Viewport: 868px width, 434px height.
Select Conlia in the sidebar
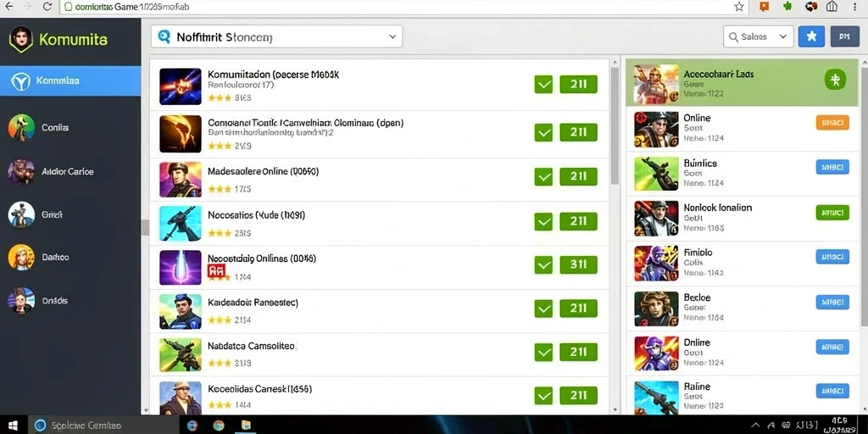tap(55, 127)
